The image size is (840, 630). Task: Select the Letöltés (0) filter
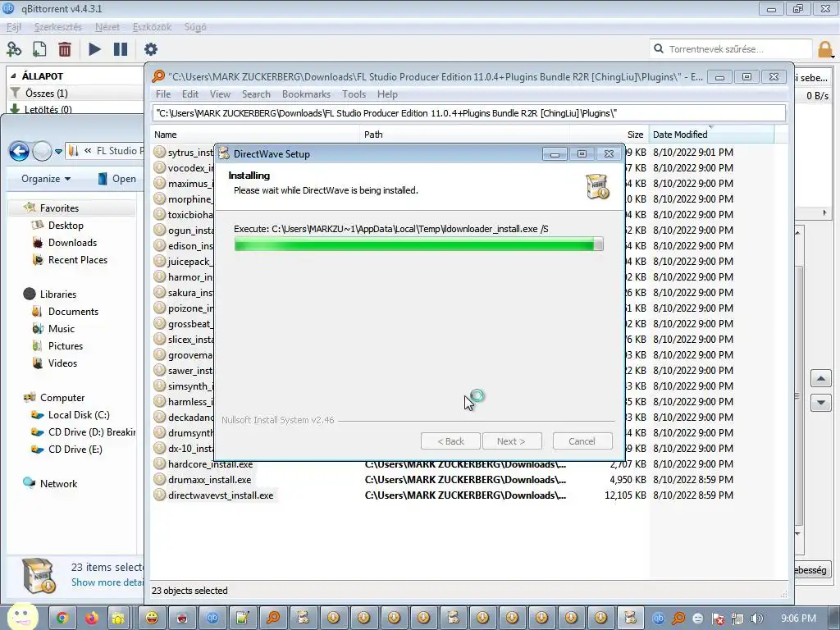coord(48,109)
